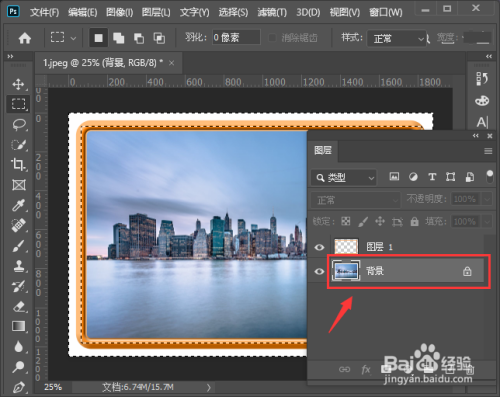Toggle prevent artboard auto-nesting lock
This screenshot has width=500, height=397.
[397, 221]
